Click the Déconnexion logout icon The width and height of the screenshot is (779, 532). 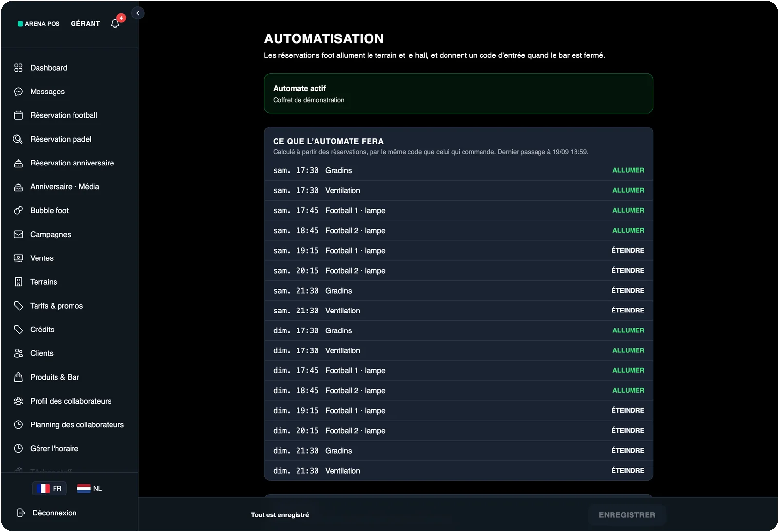pyautogui.click(x=21, y=513)
